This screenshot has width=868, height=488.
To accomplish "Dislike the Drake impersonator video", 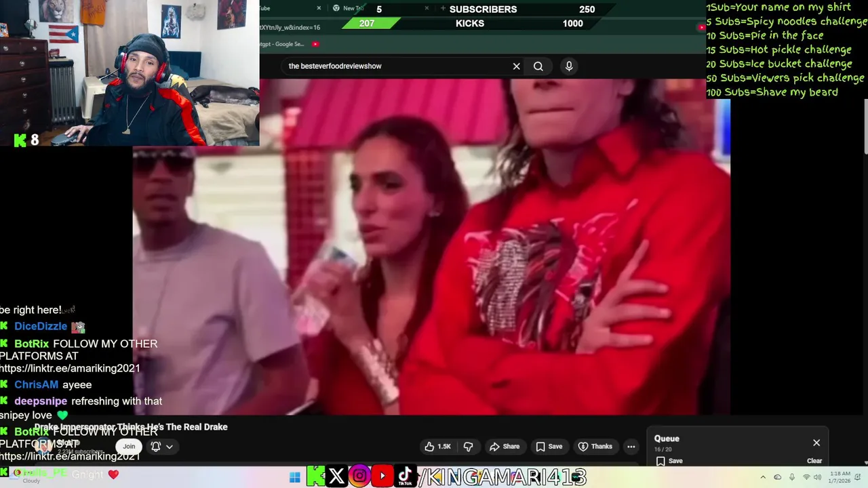I will [468, 447].
